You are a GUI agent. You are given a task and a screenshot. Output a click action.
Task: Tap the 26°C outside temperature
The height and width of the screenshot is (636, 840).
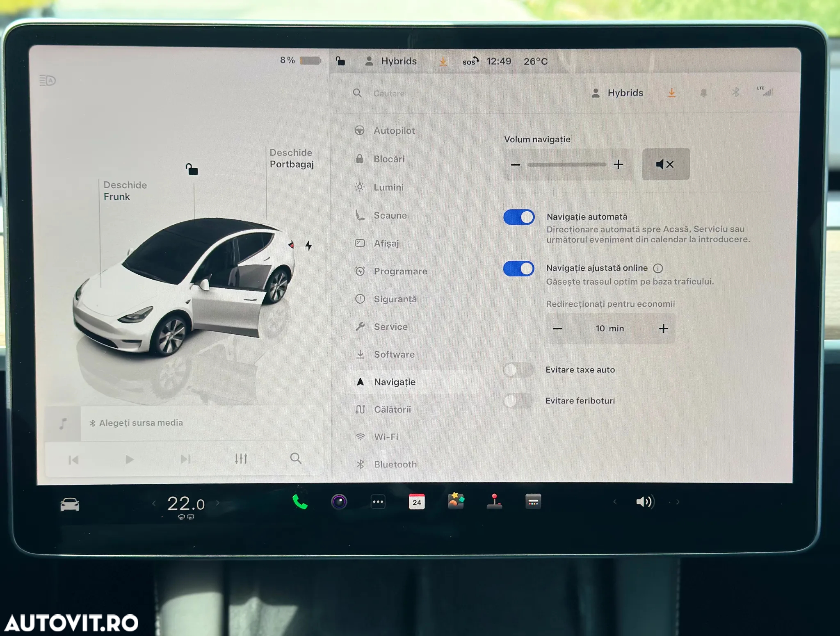536,62
